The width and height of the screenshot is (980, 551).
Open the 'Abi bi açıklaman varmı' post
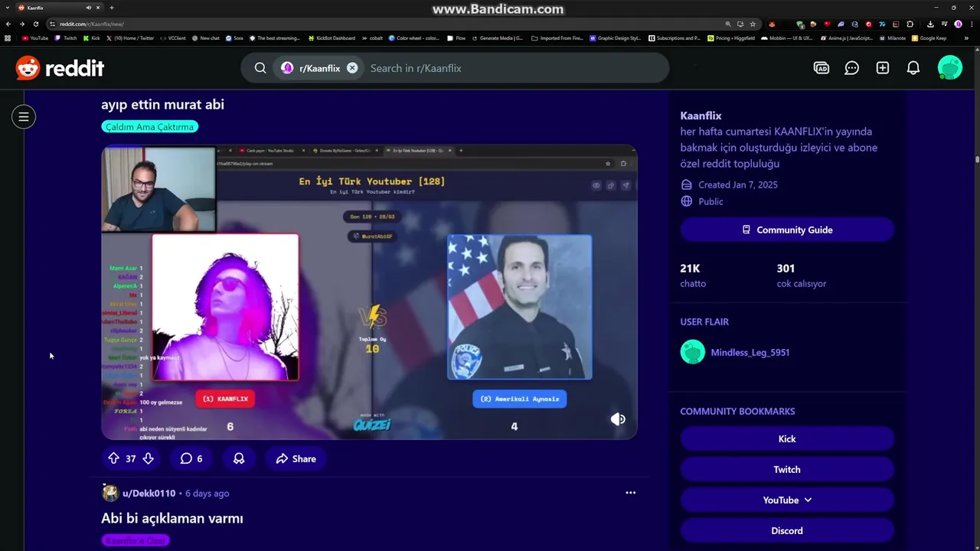click(172, 519)
